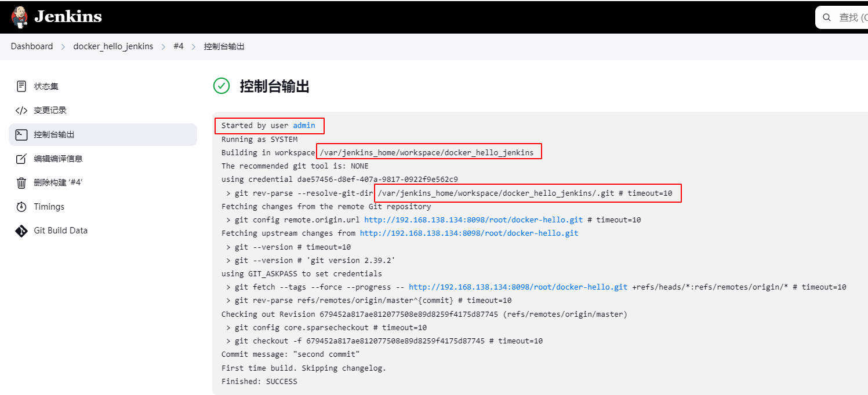
Task: Click the trash can icon for 删除构建
Action: (x=21, y=182)
